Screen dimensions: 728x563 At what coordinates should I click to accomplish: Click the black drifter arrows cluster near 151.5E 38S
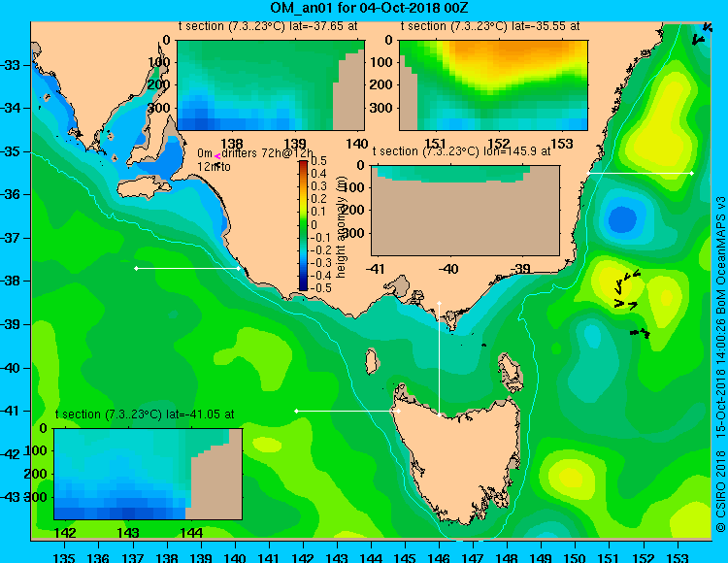628,290
